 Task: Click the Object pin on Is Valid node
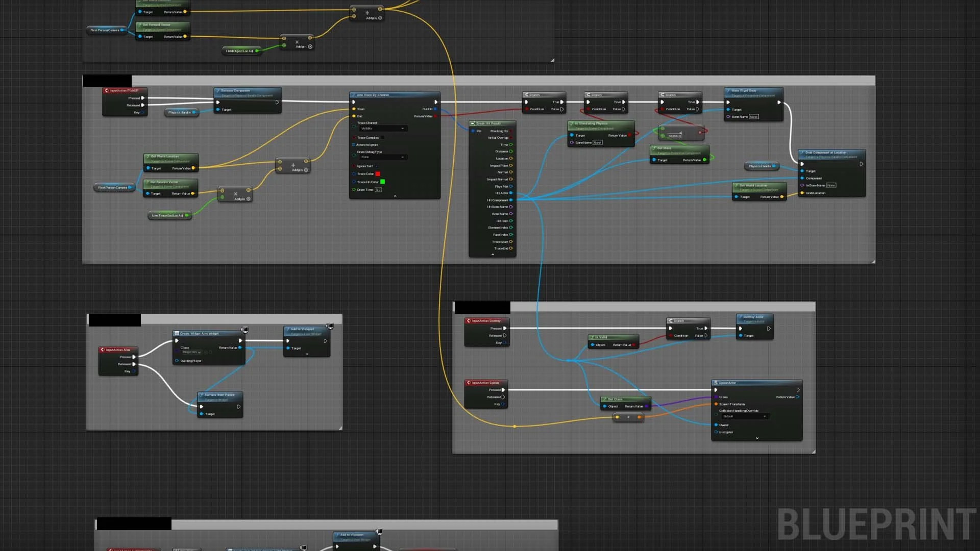[592, 345]
